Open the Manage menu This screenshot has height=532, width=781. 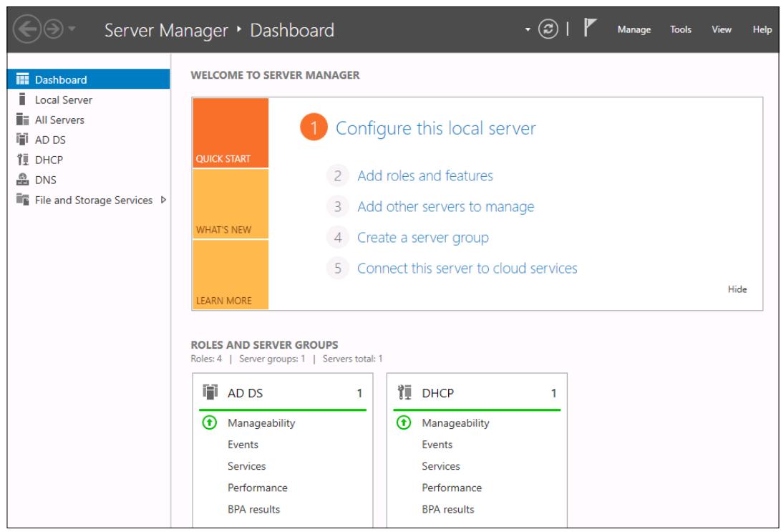point(634,29)
